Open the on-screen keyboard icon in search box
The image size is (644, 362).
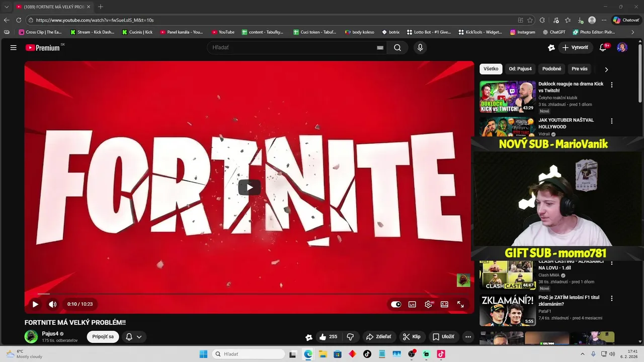point(380,48)
